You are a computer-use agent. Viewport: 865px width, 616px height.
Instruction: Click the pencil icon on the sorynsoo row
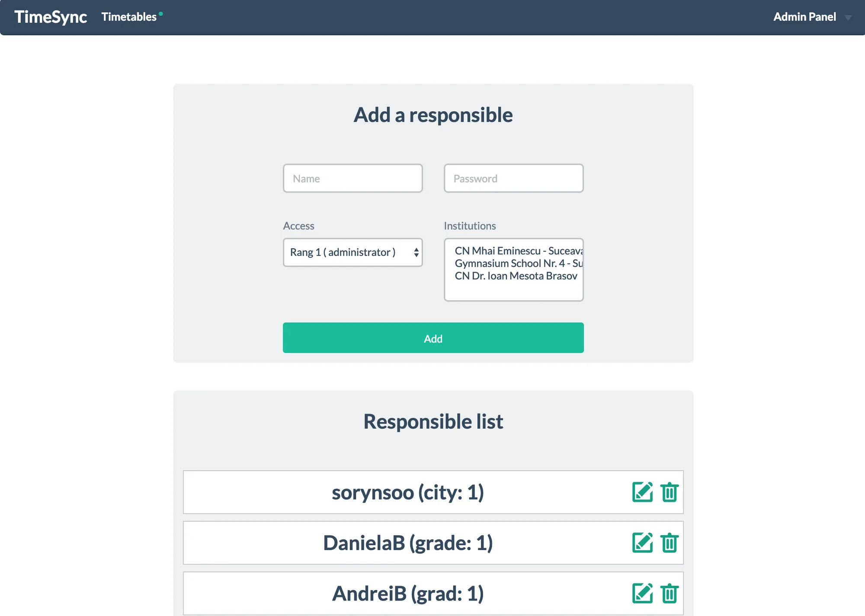[642, 492]
